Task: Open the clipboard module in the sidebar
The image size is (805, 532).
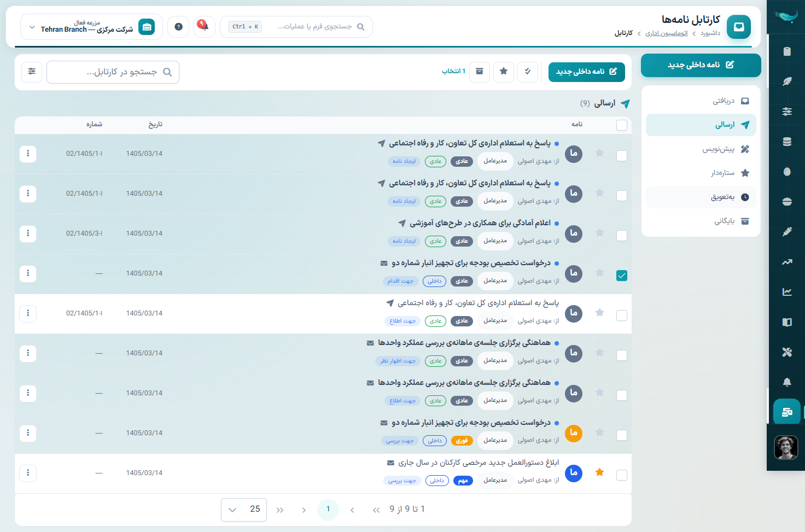Action: (787, 51)
